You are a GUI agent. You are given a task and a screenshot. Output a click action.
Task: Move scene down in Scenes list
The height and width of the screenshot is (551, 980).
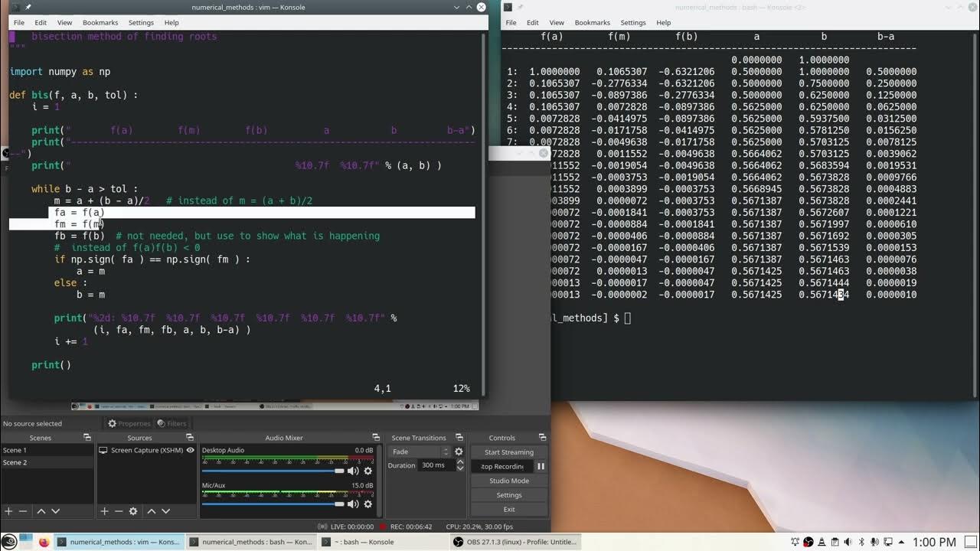coord(55,511)
